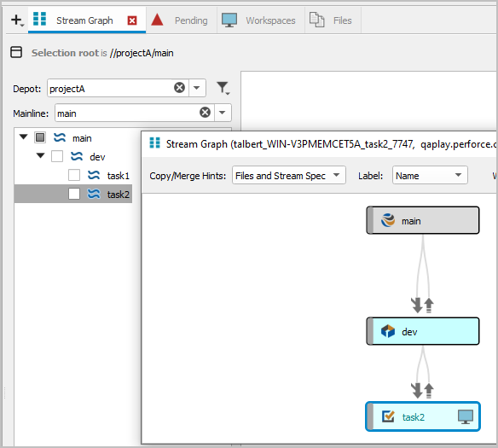Screen dimensions: 498x448
Task: Open the Copy/Merge Hints dropdown
Action: [x=289, y=175]
